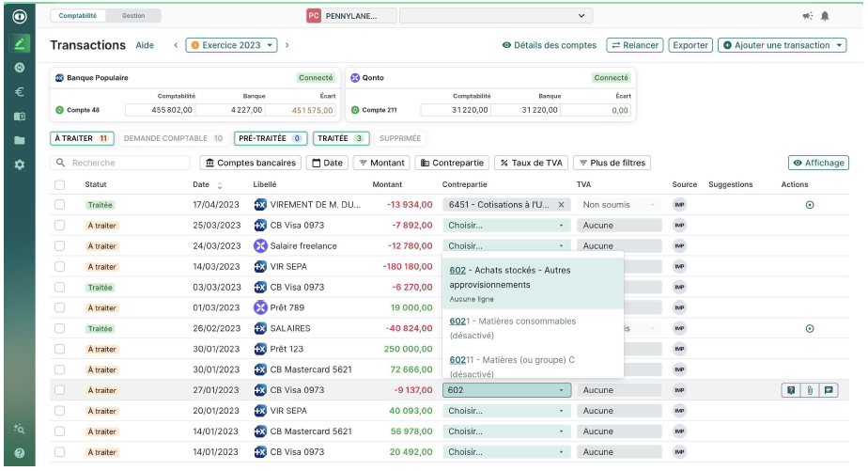Tick checkbox for SALAIRES row

pos(60,329)
